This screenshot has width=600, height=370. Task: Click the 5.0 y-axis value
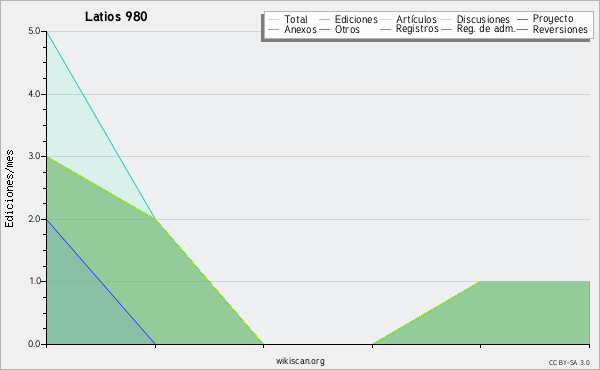(x=34, y=31)
